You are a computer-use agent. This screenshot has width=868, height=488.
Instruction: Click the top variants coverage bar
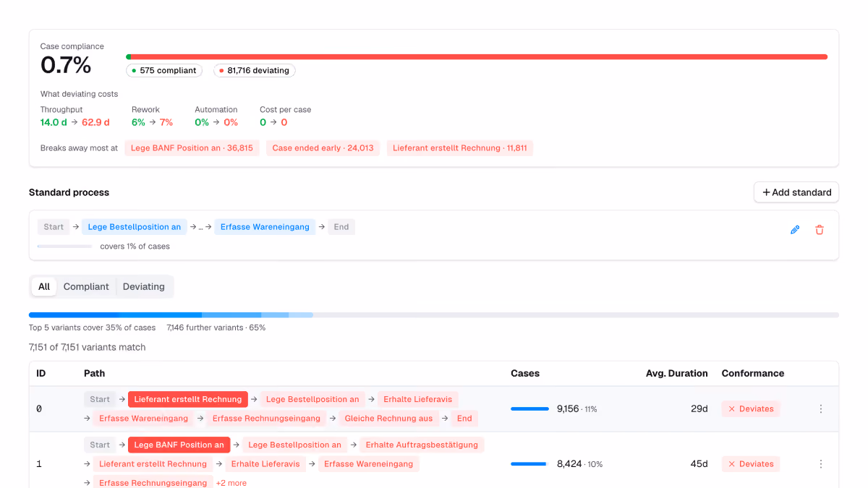[434, 315]
